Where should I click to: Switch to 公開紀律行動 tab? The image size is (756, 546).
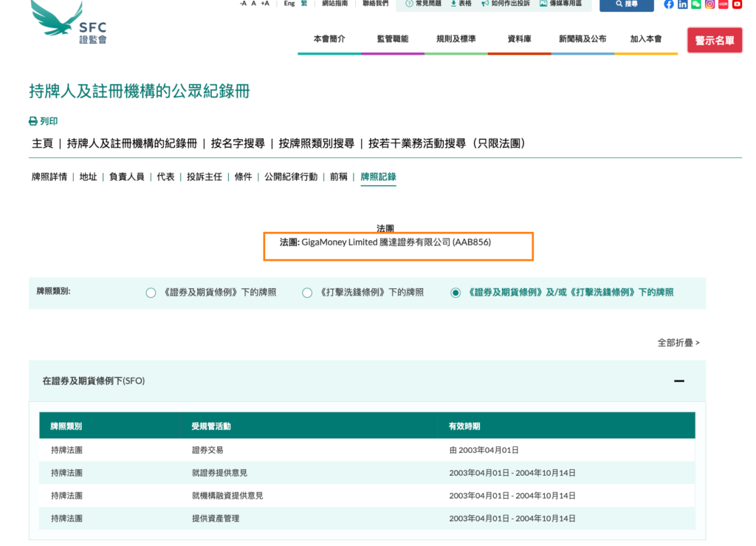click(291, 177)
